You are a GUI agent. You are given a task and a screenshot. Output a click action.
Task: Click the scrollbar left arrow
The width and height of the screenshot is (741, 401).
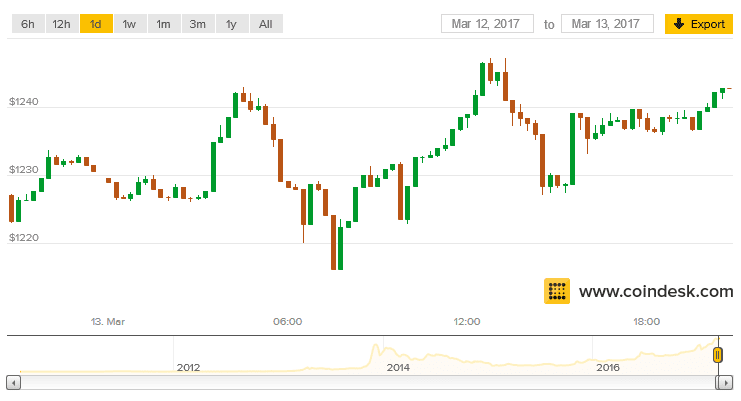point(12,382)
